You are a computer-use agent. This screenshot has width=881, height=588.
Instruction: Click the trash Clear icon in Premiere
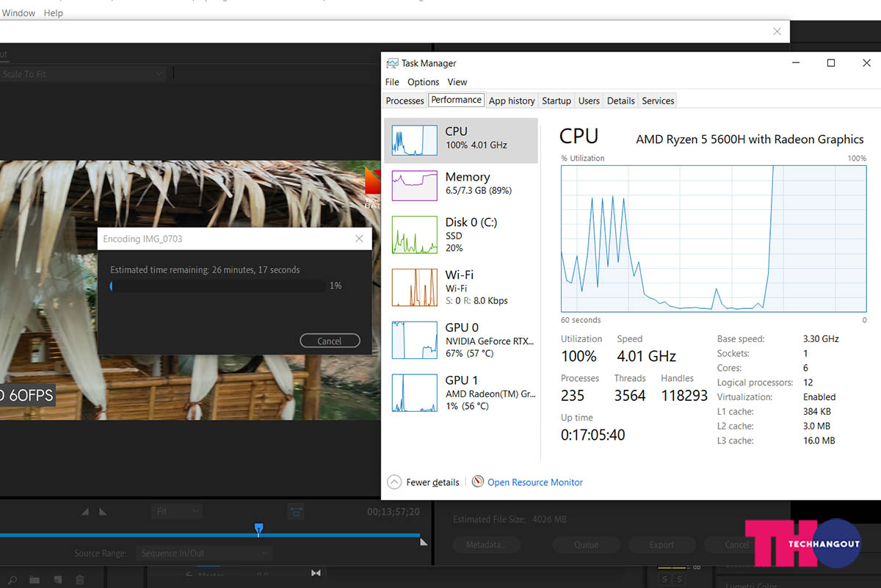80,580
